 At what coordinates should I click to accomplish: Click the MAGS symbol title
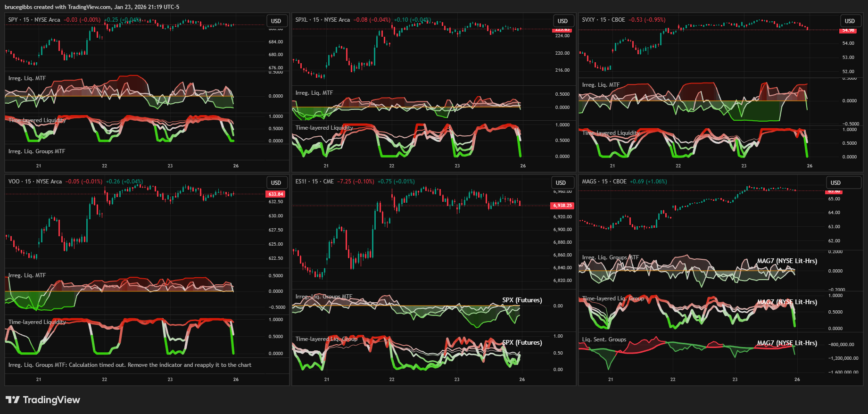pyautogui.click(x=589, y=182)
